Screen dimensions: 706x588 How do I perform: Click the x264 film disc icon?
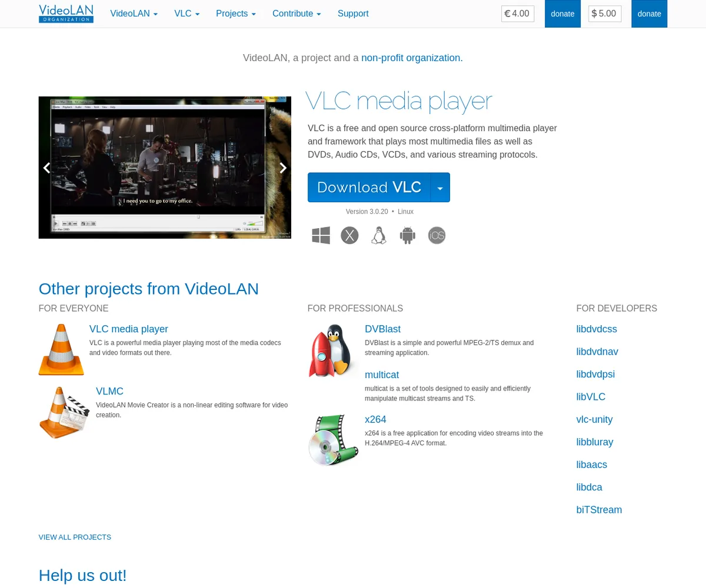(333, 440)
